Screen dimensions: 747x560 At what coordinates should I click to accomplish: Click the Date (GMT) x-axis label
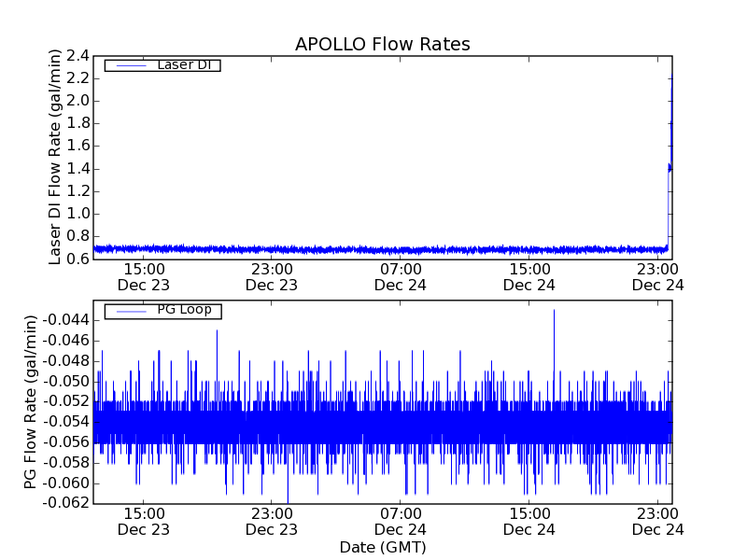382,547
